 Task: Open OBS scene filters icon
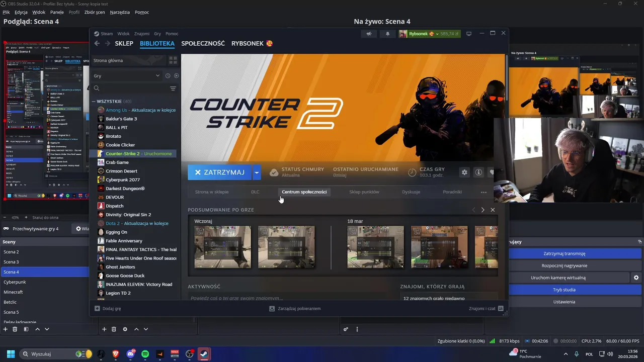(x=26, y=329)
